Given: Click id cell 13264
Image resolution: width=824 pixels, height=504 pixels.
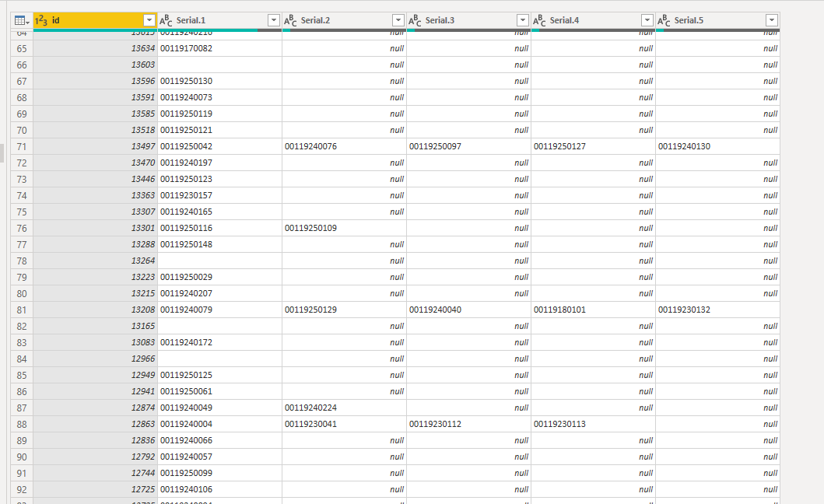Looking at the screenshot, I should [95, 261].
